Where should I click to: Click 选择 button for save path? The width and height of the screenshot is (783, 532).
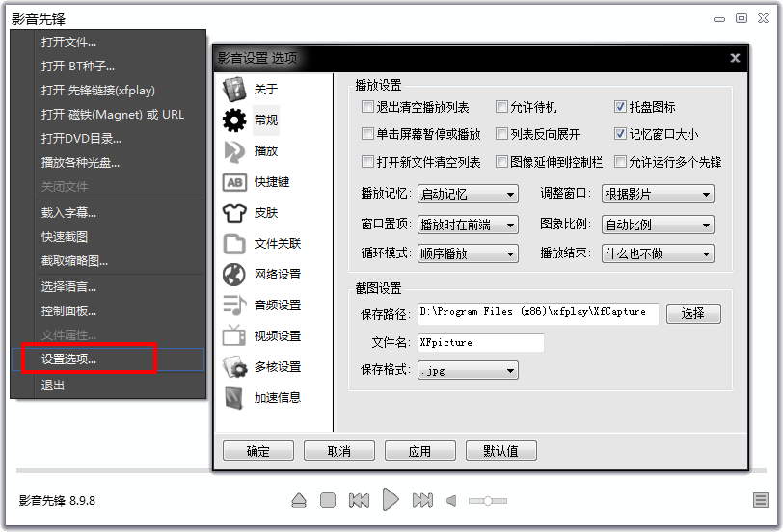point(693,313)
